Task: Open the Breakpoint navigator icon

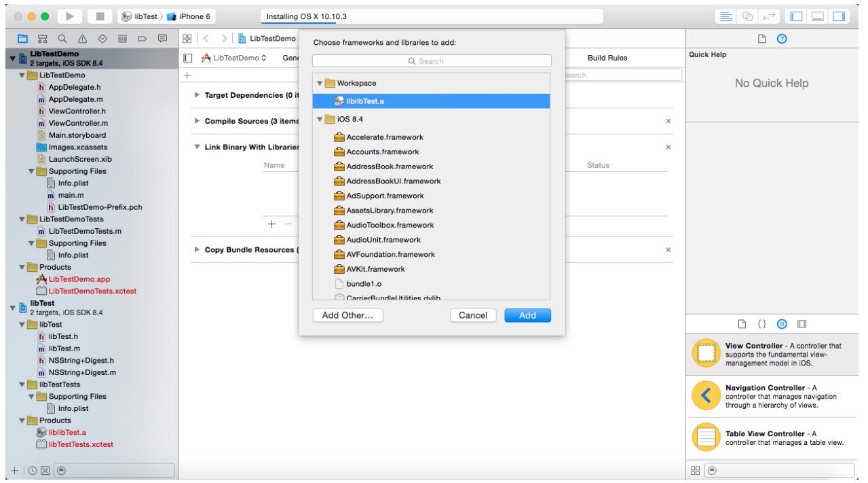Action: (x=143, y=39)
